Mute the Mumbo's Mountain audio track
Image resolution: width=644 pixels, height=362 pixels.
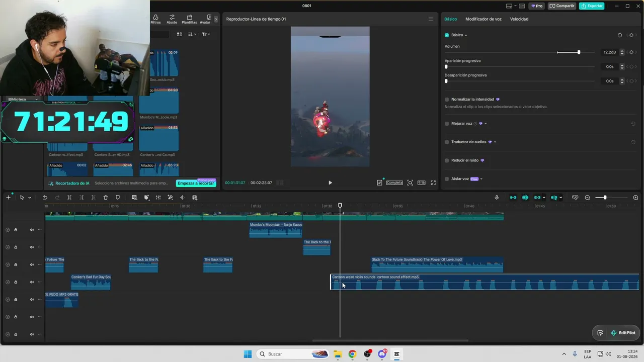[32, 230]
